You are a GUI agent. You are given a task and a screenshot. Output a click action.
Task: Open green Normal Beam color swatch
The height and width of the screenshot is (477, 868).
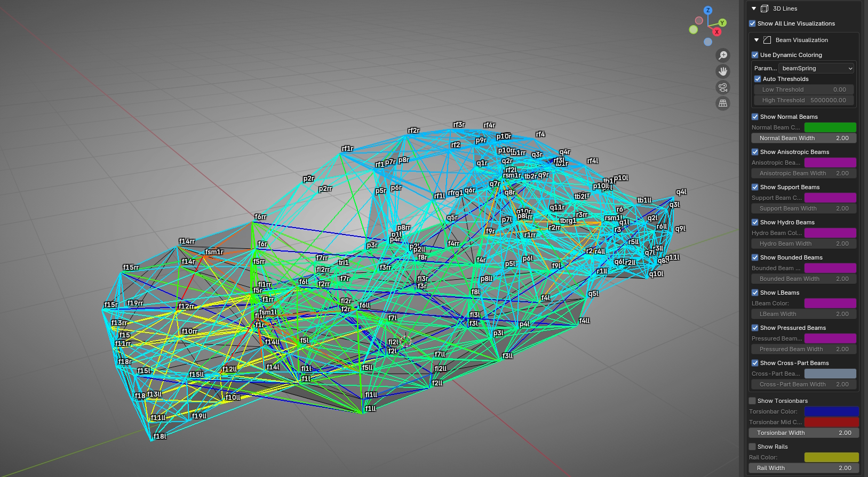tap(830, 127)
